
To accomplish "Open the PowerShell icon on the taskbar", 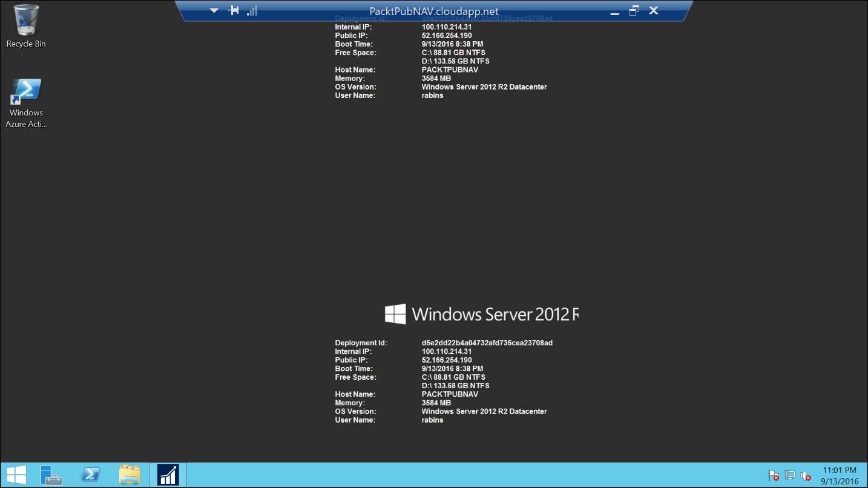I will point(90,474).
